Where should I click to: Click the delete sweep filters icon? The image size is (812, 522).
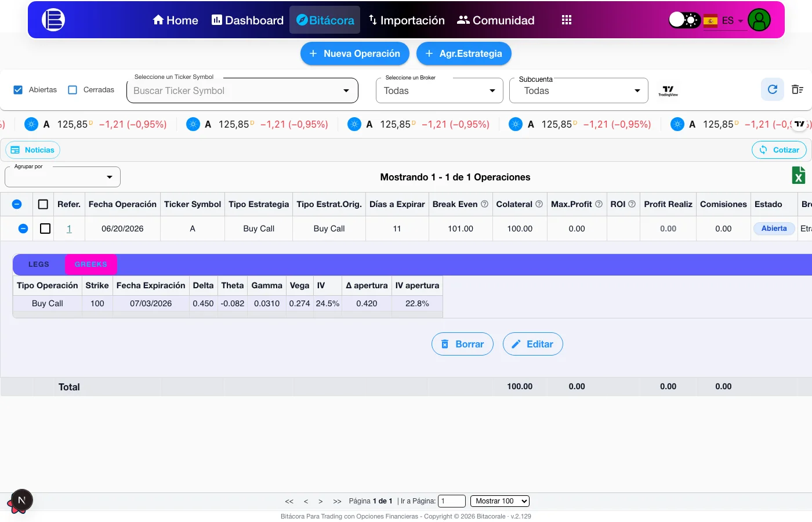coord(797,89)
